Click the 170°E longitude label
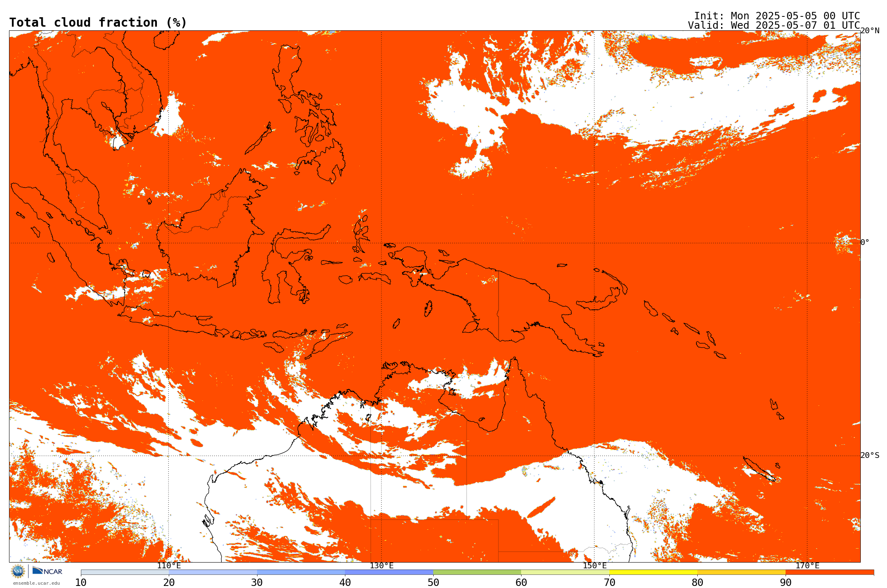 807,566
